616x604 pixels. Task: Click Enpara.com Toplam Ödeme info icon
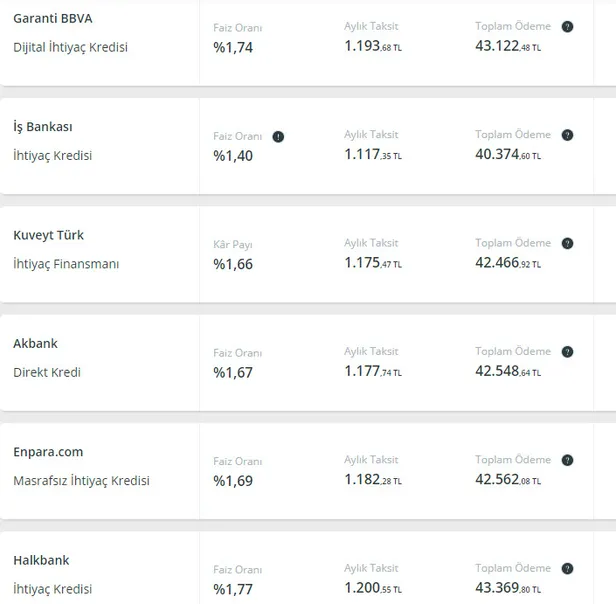pyautogui.click(x=567, y=460)
